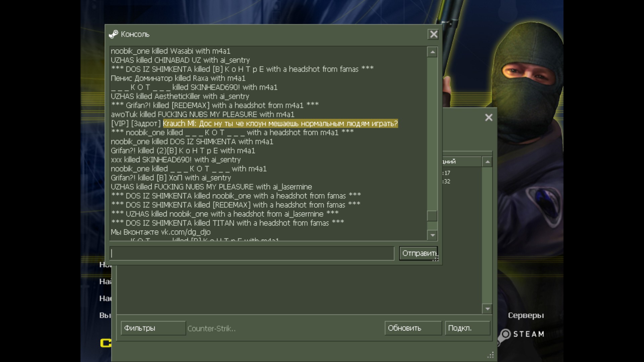Click the server browser resize grip
The width and height of the screenshot is (644, 362).
[x=491, y=355]
